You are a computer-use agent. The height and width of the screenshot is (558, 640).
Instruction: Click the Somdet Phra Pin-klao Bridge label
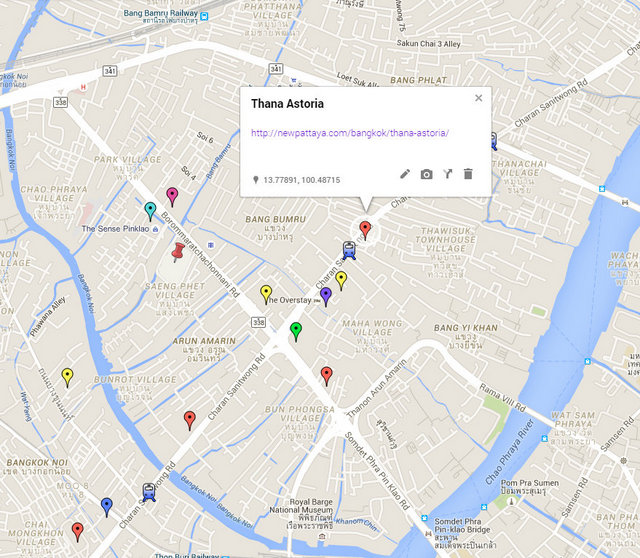(x=462, y=525)
